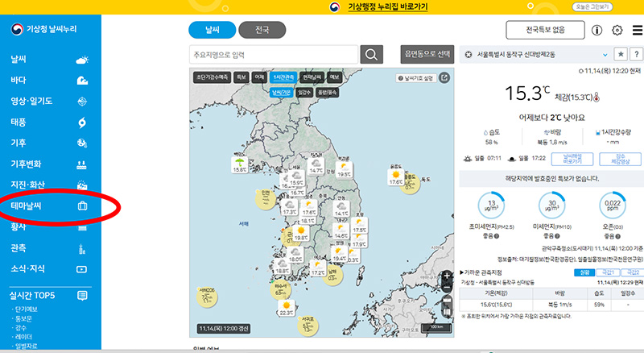Image resolution: width=644 pixels, height=353 pixels.
Task: Click the volcano icon beside 지진·화산
Action: point(82,185)
